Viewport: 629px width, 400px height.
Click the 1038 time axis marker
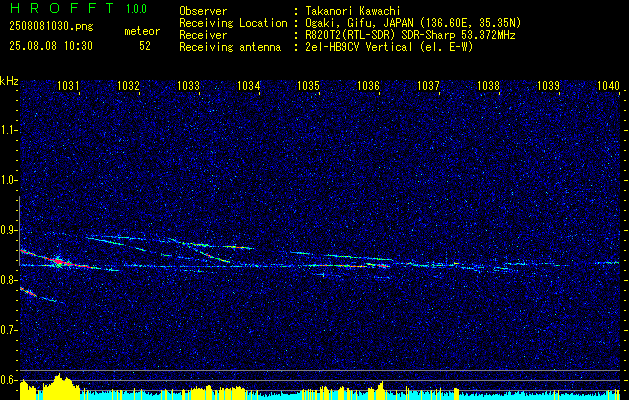[488, 85]
